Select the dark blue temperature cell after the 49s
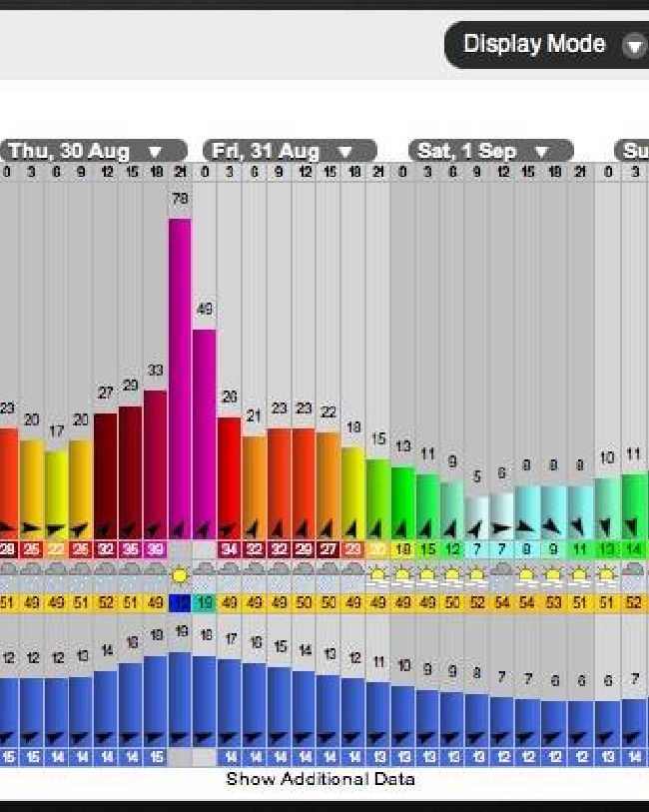The height and width of the screenshot is (812, 649). [x=180, y=603]
